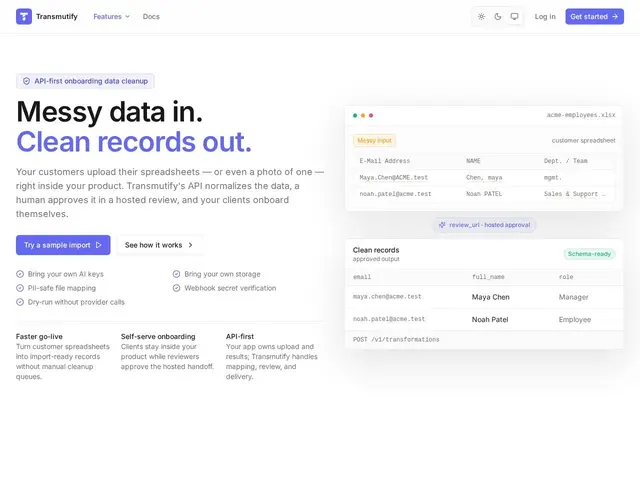Click the arrow icon in Get started
Image resolution: width=640 pixels, height=480 pixels.
615,16
